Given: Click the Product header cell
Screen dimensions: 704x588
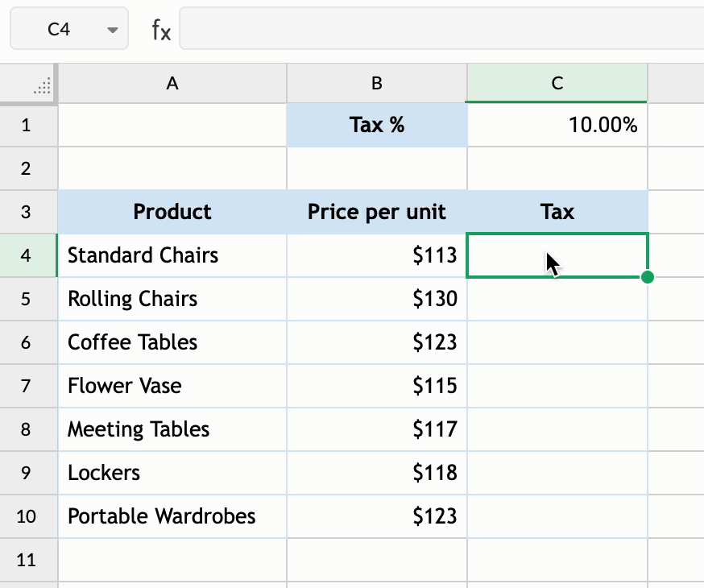Looking at the screenshot, I should pos(172,212).
